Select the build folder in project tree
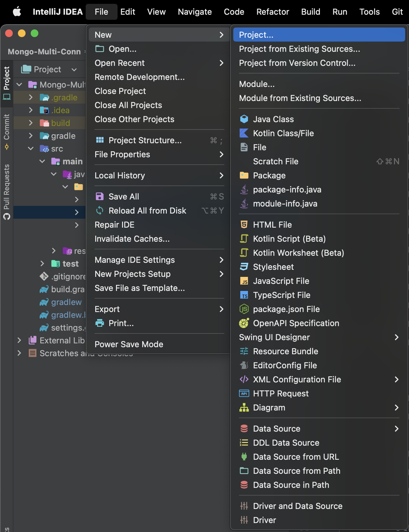The height and width of the screenshot is (532, 409). pos(60,123)
